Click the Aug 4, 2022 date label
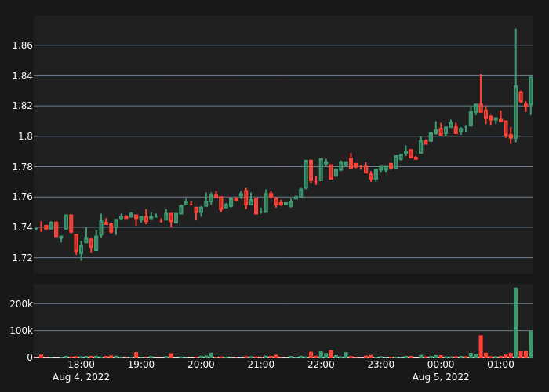Viewport: 549px width, 392px height. click(81, 377)
